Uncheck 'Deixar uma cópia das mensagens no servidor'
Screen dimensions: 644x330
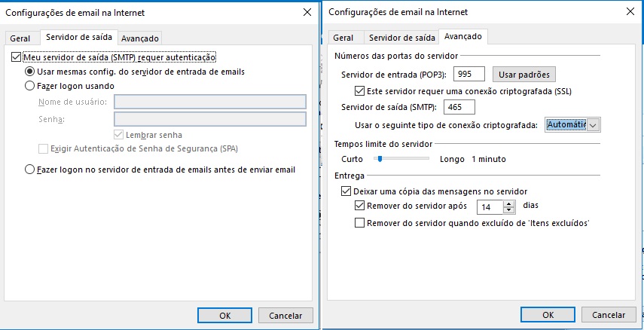point(337,191)
